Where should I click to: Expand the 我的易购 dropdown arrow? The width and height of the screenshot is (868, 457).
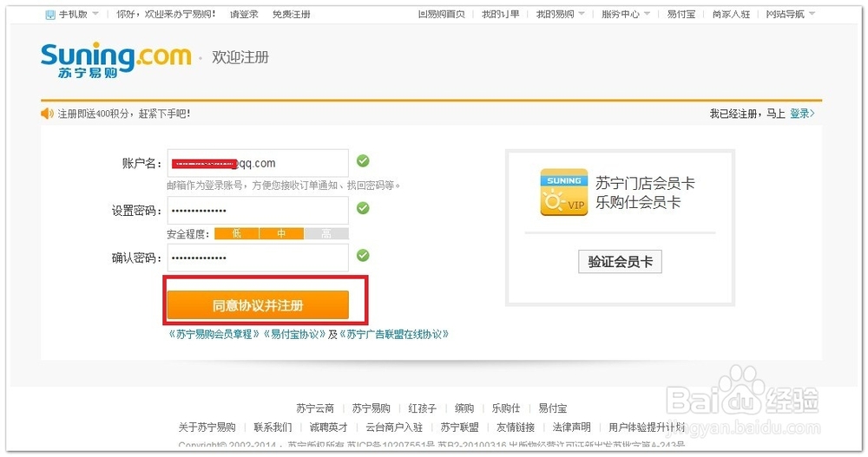[x=582, y=14]
